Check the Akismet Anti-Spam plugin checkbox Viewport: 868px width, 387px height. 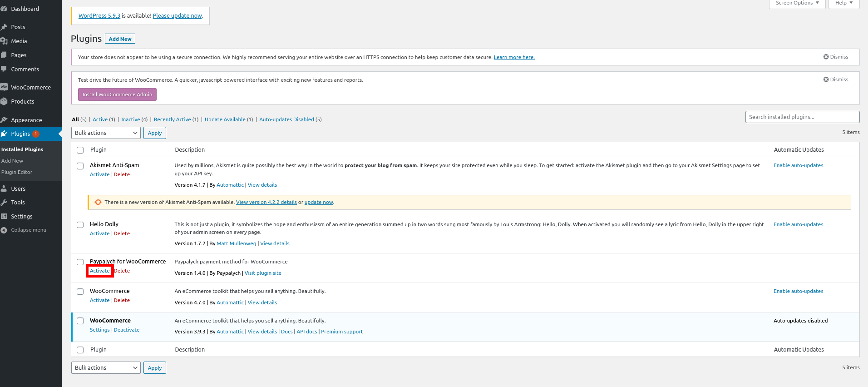[80, 166]
